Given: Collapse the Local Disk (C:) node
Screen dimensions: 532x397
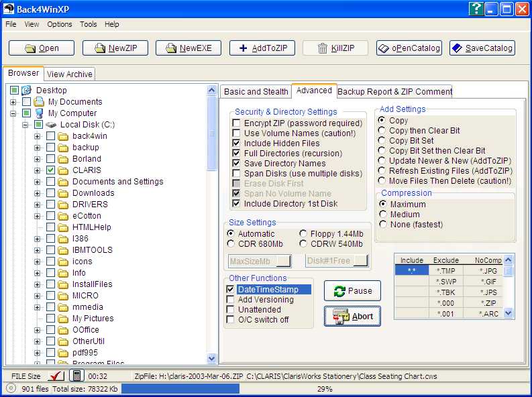Looking at the screenshot, I should [25, 125].
